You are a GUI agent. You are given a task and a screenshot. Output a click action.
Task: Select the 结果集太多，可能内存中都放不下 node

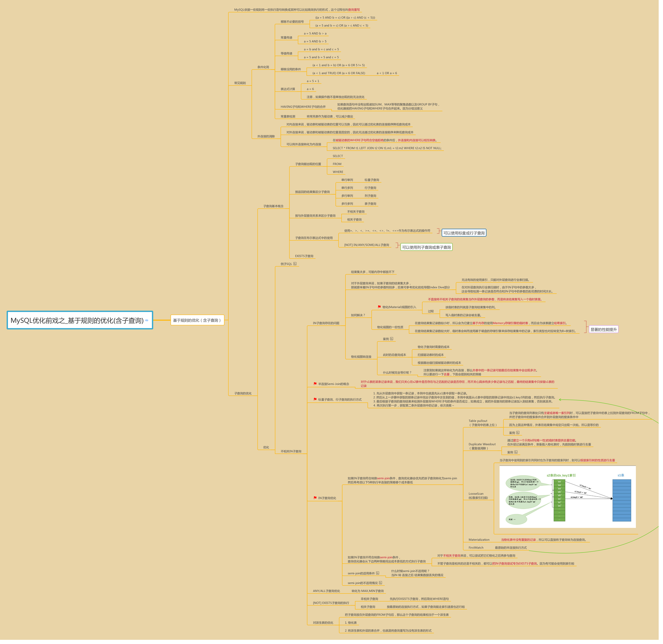[x=375, y=274]
